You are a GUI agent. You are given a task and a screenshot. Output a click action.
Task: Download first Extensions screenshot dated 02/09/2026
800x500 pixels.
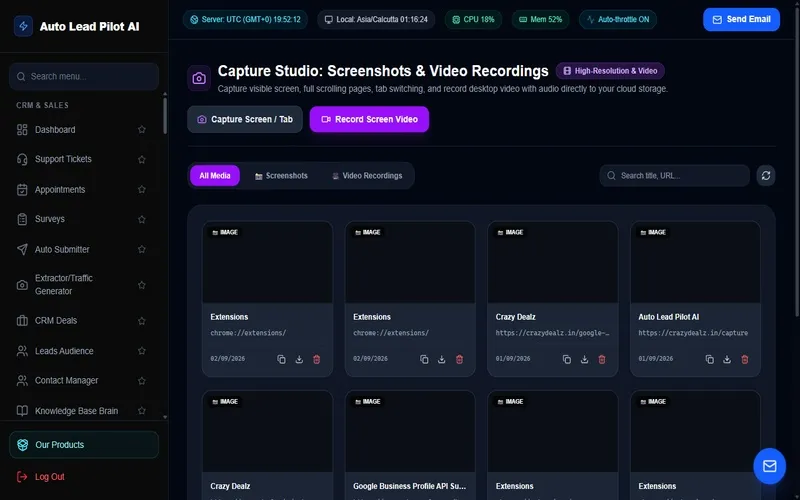pos(299,359)
